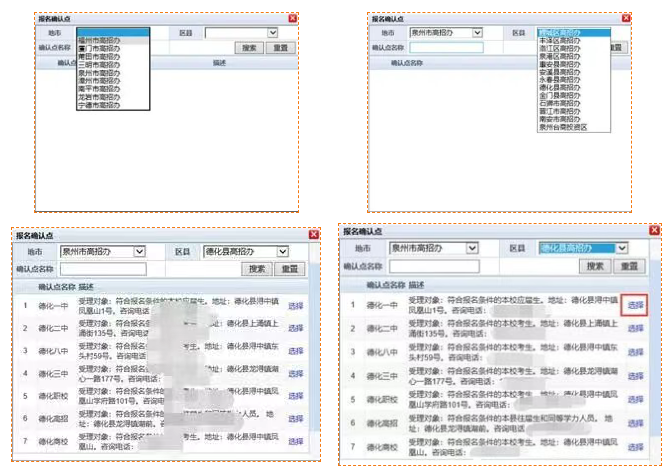Choose 龙岩市高招办 from the dropdown list
The image size is (670, 474).
(x=97, y=97)
